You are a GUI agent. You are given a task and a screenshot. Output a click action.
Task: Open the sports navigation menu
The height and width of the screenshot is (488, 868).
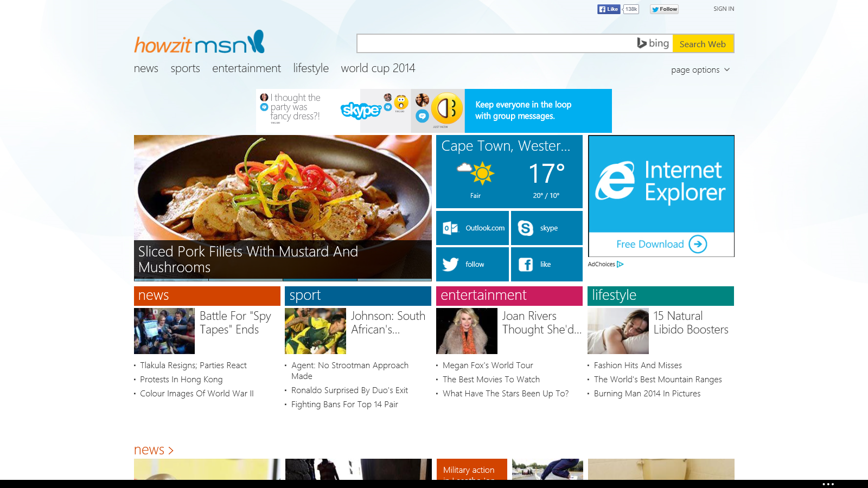tap(185, 68)
